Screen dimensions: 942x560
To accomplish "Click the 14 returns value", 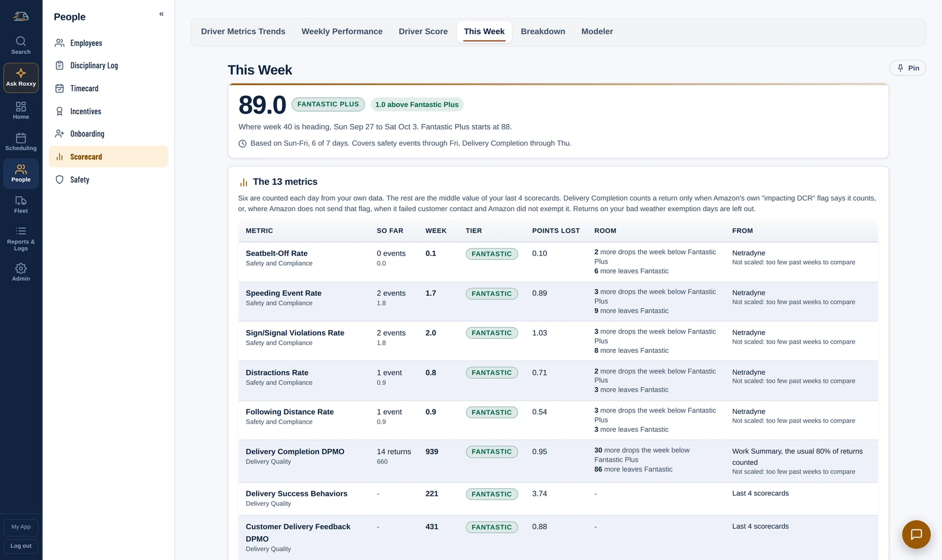I will tap(394, 452).
